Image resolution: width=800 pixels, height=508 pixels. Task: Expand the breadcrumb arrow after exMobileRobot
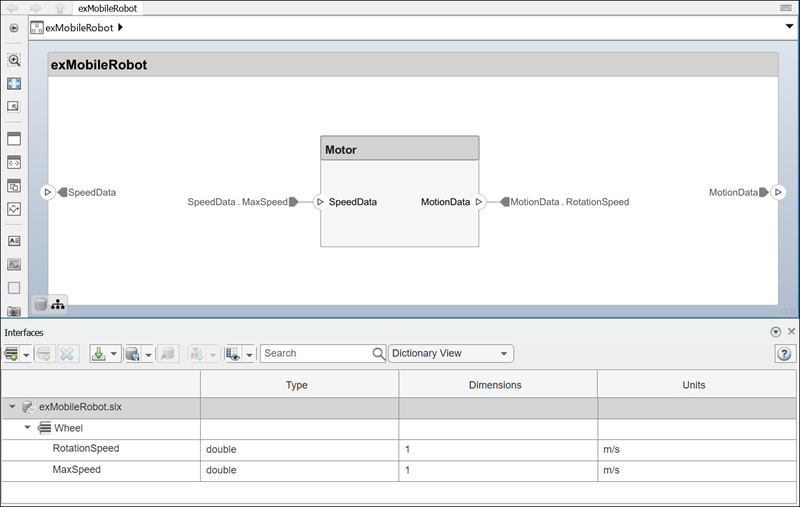[x=120, y=28]
